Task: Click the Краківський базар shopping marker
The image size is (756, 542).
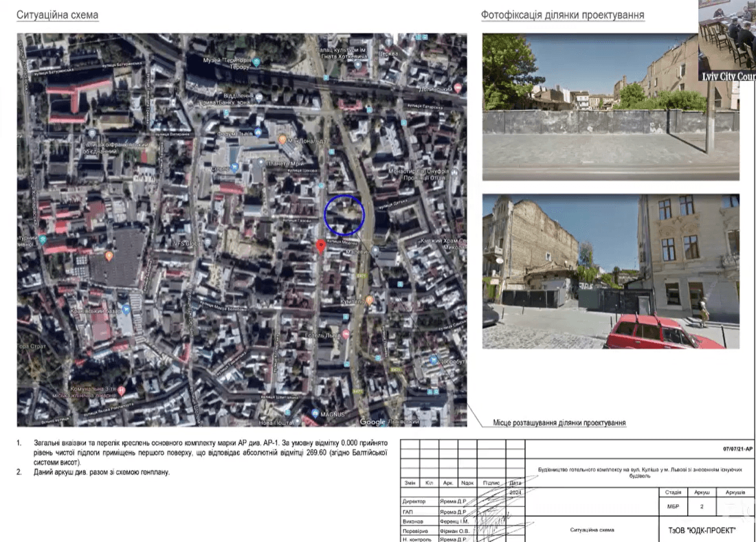Action: tap(125, 308)
